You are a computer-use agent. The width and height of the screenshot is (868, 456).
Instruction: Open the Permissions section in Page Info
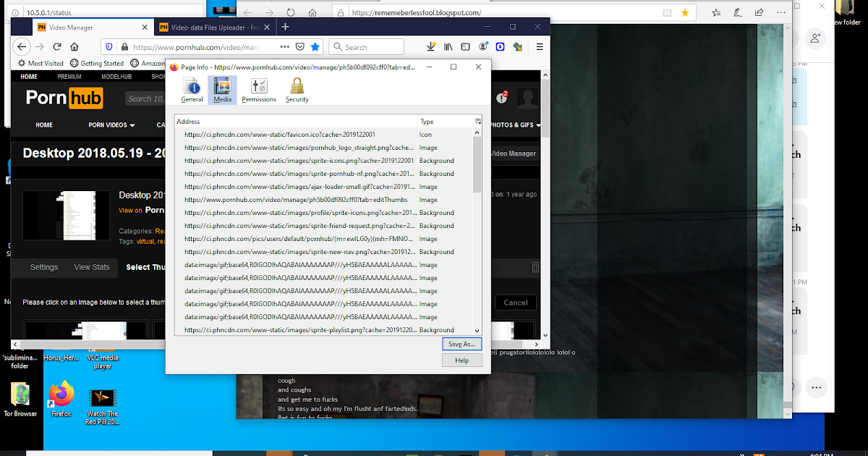259,90
